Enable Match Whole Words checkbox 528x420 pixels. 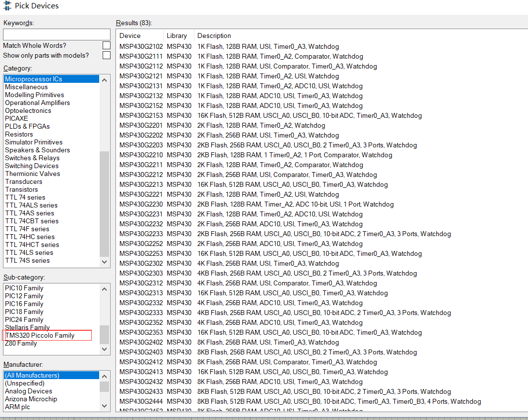coord(107,45)
